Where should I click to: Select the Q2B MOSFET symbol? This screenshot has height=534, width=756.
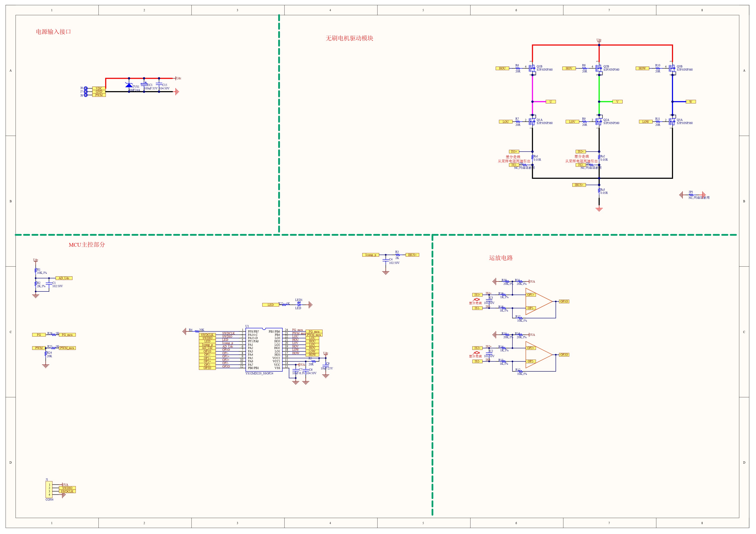tap(599, 69)
